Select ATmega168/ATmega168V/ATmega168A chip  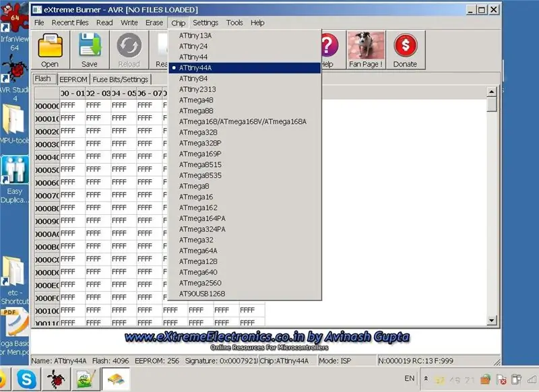click(x=245, y=122)
